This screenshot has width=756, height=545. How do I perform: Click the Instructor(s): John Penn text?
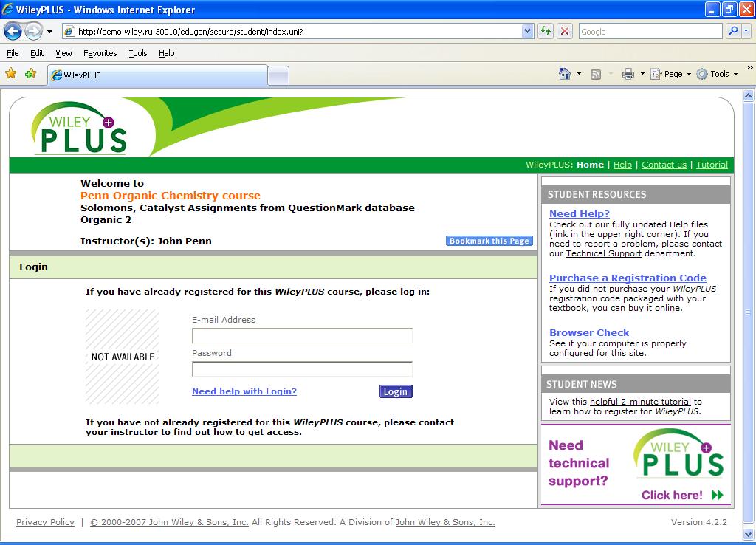tap(146, 241)
